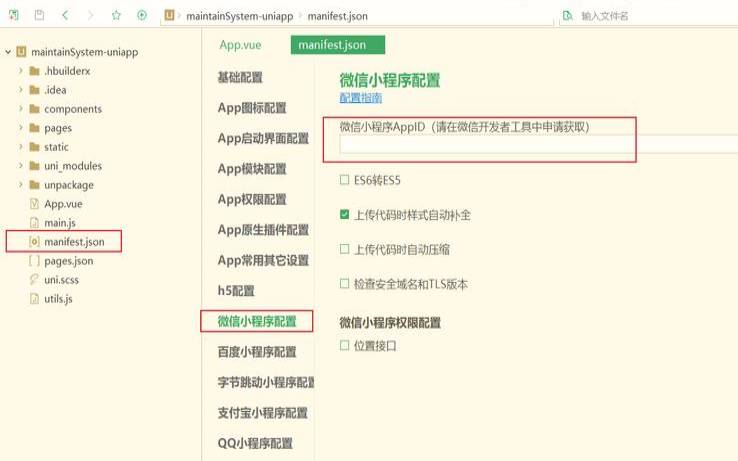Select the manifest.json editor tab
Image resolution: width=738 pixels, height=461 pixels.
click(x=337, y=45)
